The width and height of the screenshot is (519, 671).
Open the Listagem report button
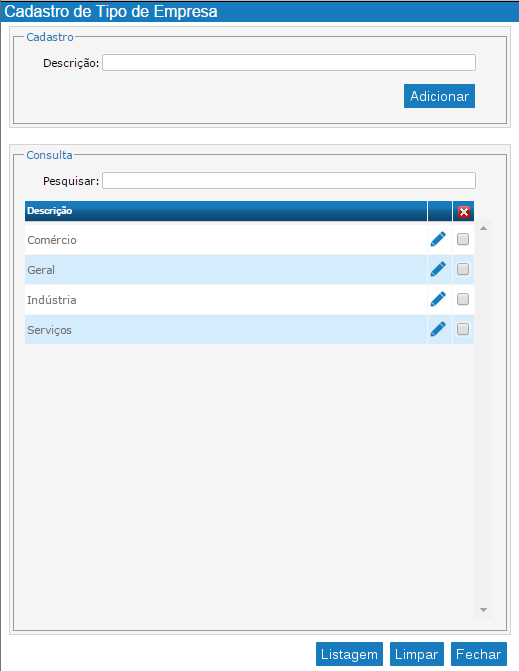click(349, 654)
